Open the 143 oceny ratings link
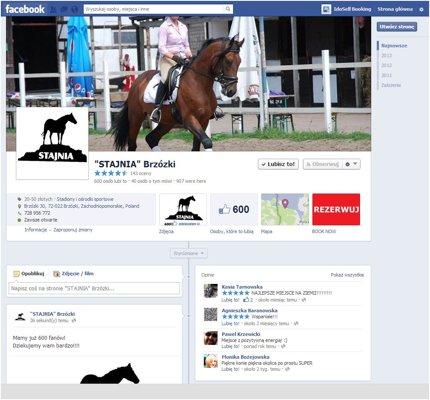The image size is (430, 400). tap(140, 173)
